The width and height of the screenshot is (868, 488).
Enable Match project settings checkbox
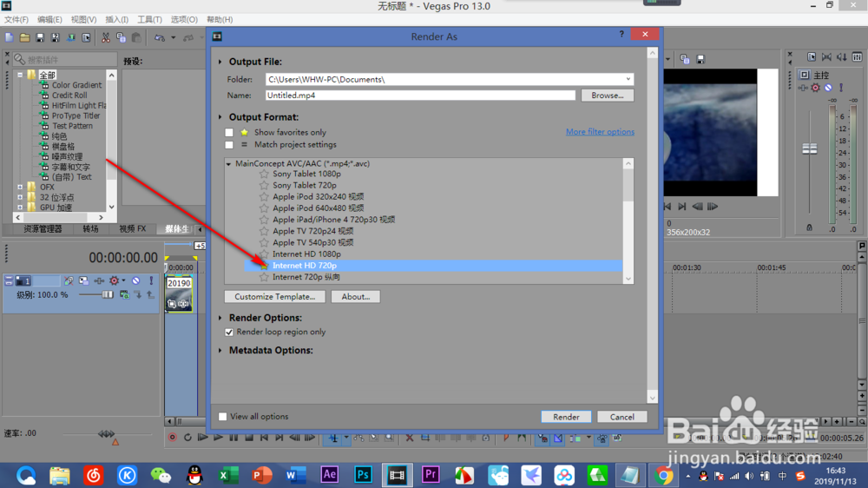(x=228, y=144)
